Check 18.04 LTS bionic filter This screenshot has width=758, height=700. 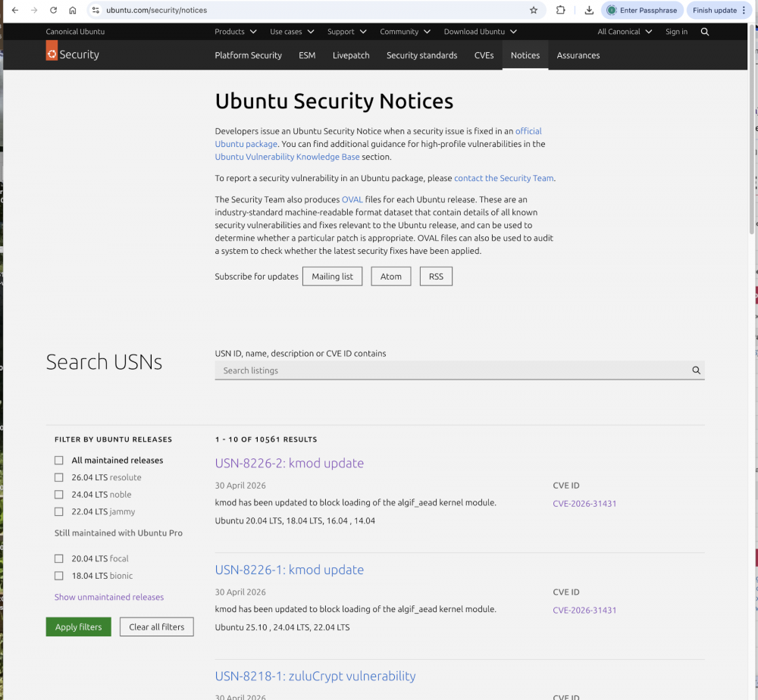(59, 576)
